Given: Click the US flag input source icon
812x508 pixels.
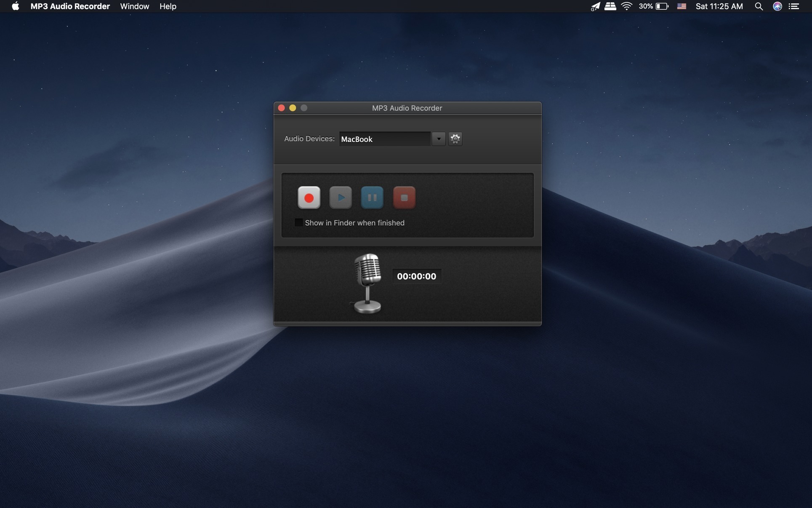Looking at the screenshot, I should [x=682, y=6].
